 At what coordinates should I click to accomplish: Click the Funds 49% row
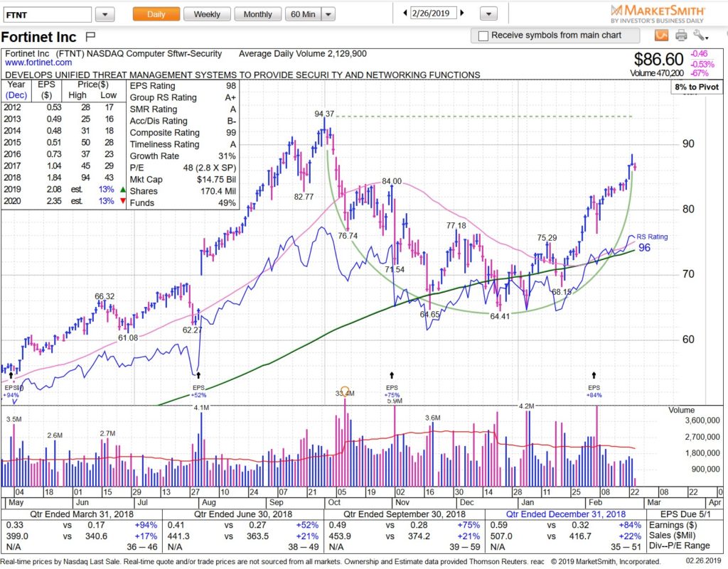coord(183,203)
